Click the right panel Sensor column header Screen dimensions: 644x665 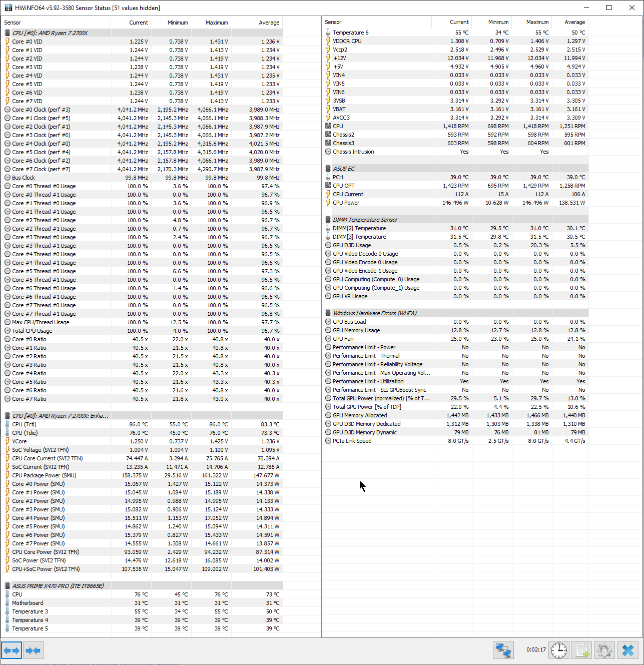click(x=377, y=22)
